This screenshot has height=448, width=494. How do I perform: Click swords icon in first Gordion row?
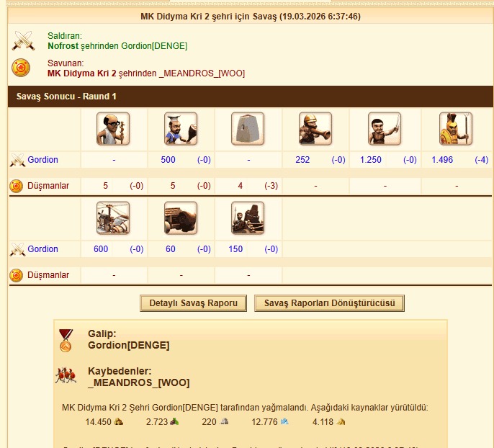point(17,160)
